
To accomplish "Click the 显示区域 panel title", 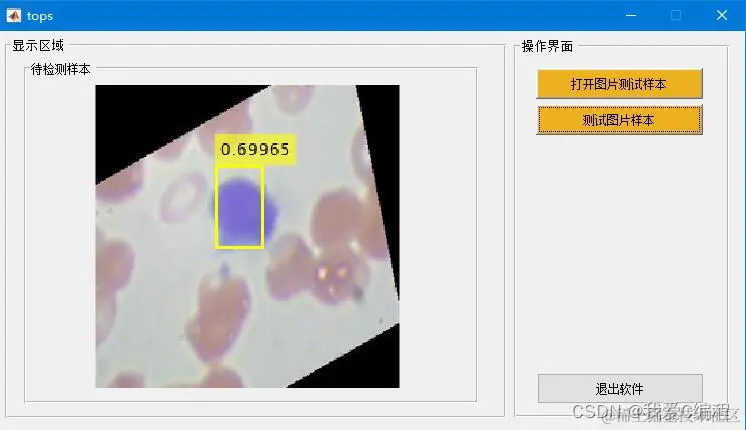I will [38, 46].
